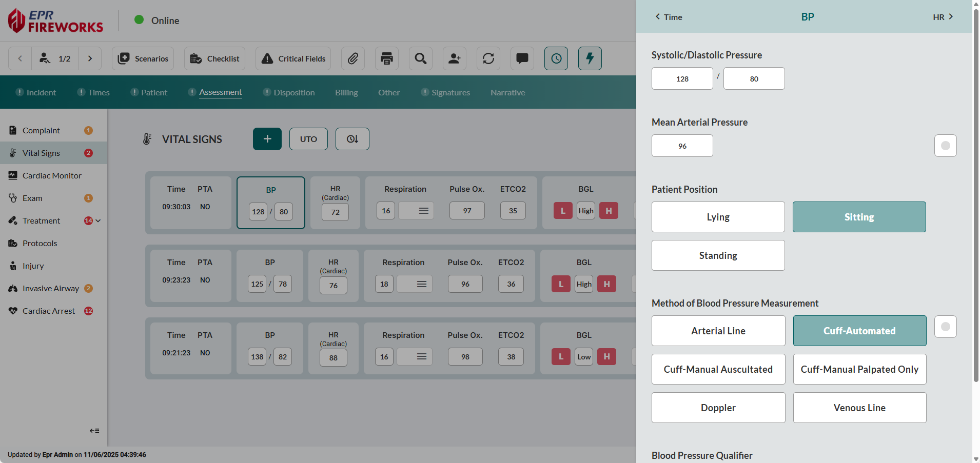Open the Critical Fields button

(x=293, y=58)
